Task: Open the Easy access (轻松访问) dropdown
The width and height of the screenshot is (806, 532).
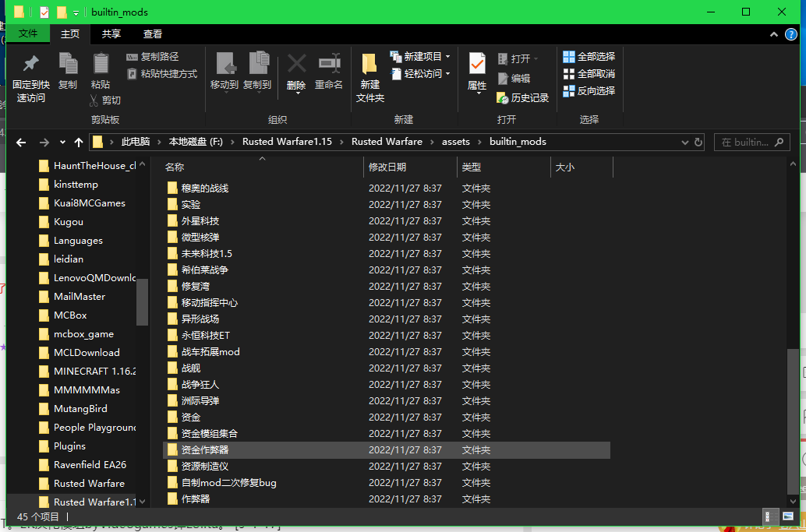Action: click(447, 74)
